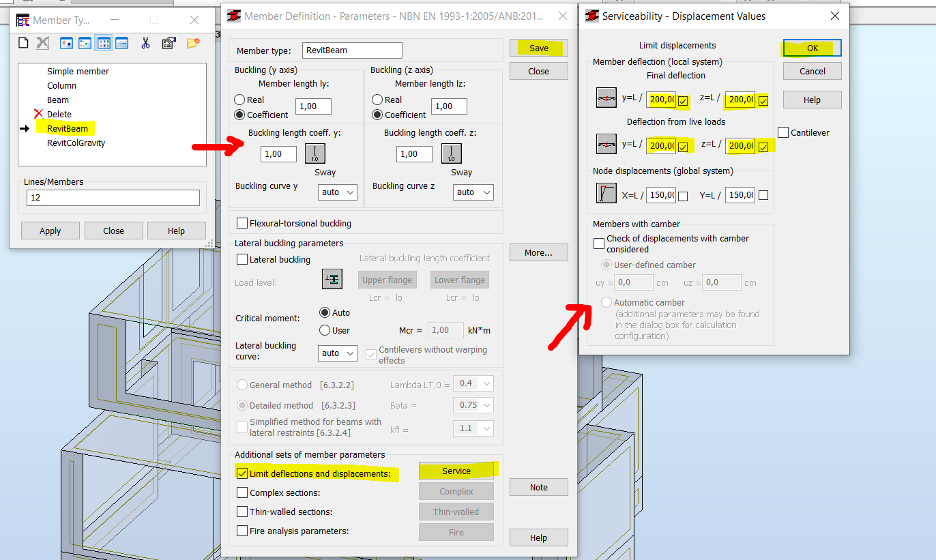
Task: Create a new member type
Action: click(23, 42)
